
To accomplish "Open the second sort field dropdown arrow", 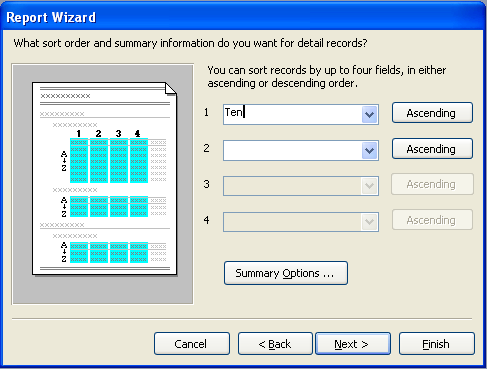I will tap(369, 151).
